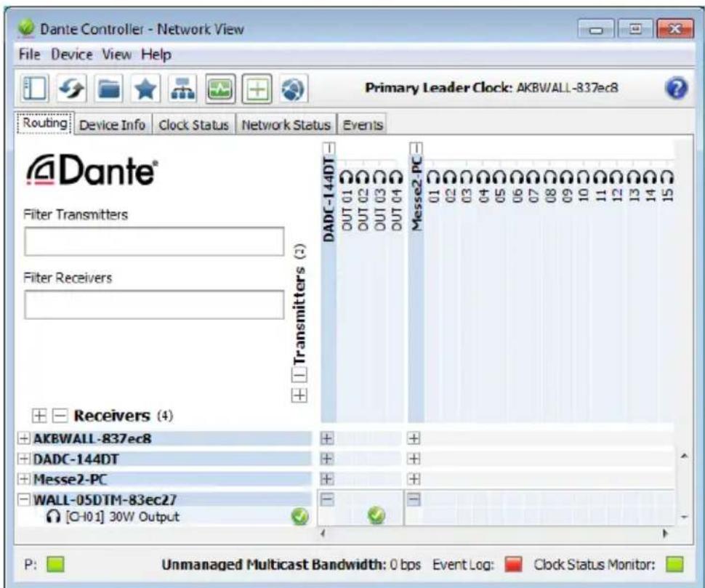Click Unmanaged Multicast Bandwidth 0 bps text
The width and height of the screenshot is (705, 588).
point(291,564)
